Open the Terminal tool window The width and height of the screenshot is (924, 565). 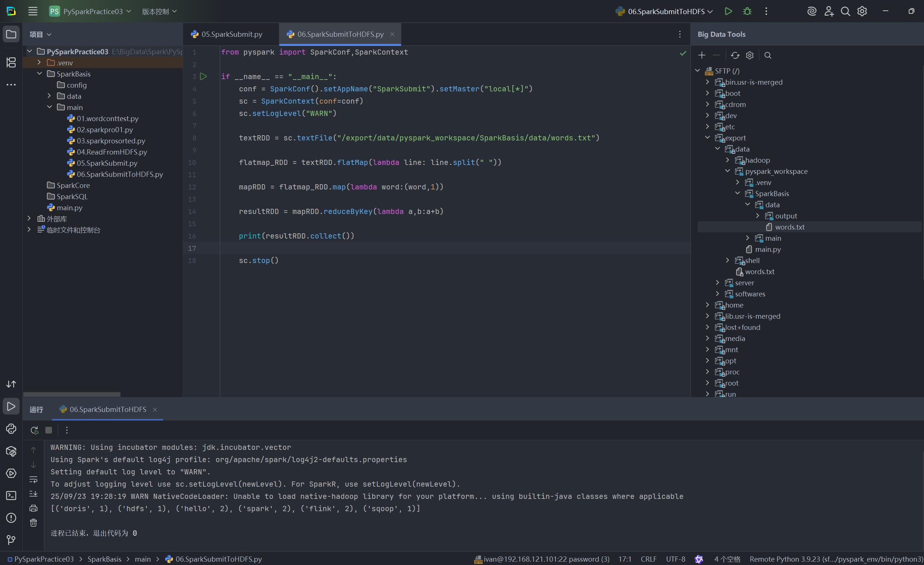coord(11,495)
